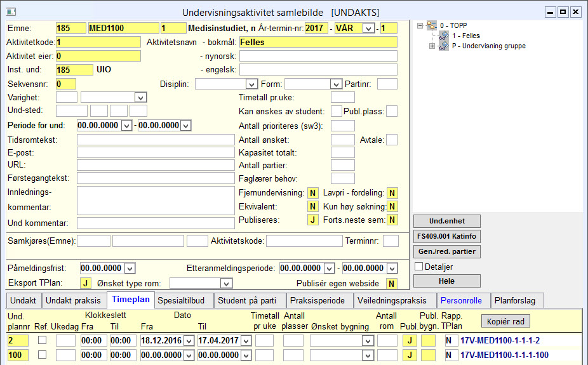Toggle Kun høy søkning N flag
This screenshot has width=588, height=365.
392,206
